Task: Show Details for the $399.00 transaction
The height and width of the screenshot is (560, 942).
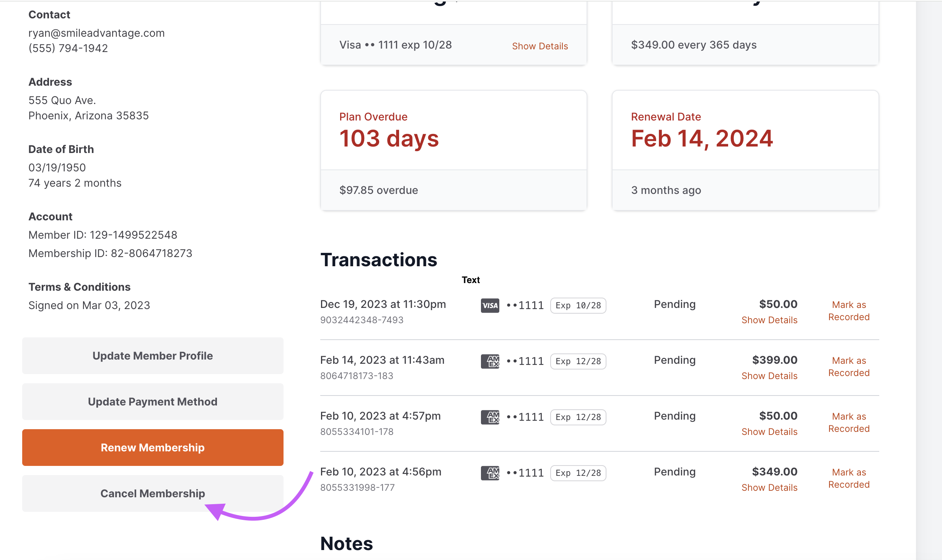Action: click(x=769, y=376)
